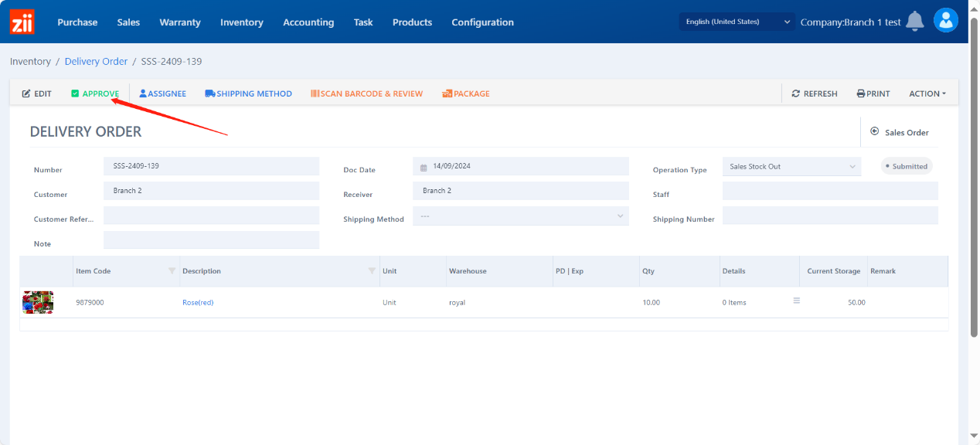Open the Accounting menu
Screen dimensions: 980x445
308,22
